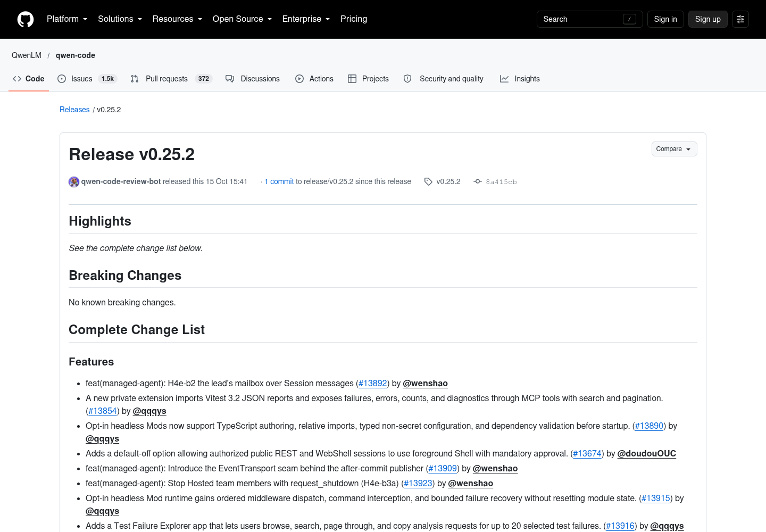Expand the Open Source menu
The height and width of the screenshot is (532, 766).
click(x=242, y=19)
